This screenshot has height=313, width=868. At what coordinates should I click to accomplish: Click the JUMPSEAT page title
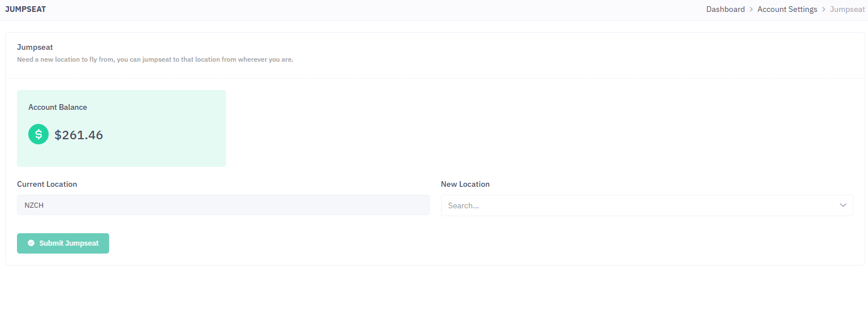(25, 10)
